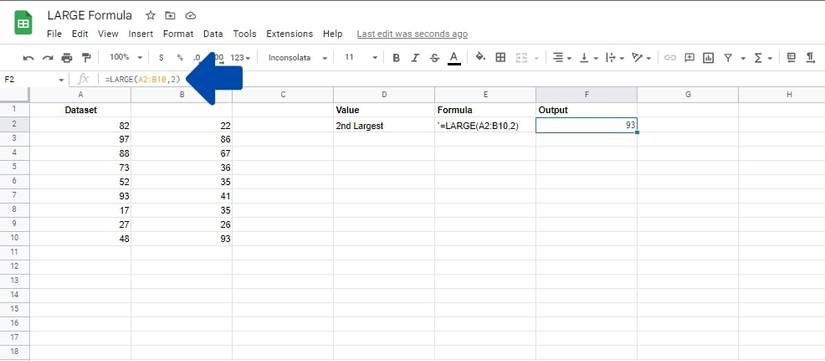Open the File menu
The image size is (825, 361).
(54, 34)
